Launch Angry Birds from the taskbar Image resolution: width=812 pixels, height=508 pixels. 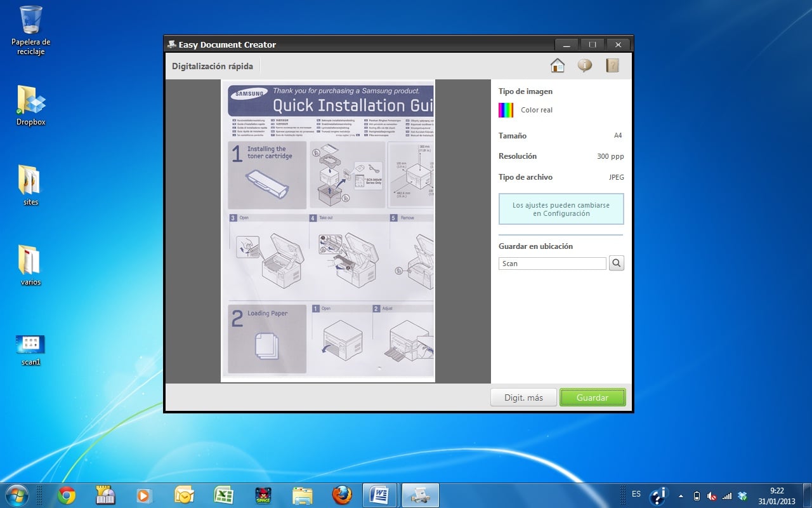point(262,494)
